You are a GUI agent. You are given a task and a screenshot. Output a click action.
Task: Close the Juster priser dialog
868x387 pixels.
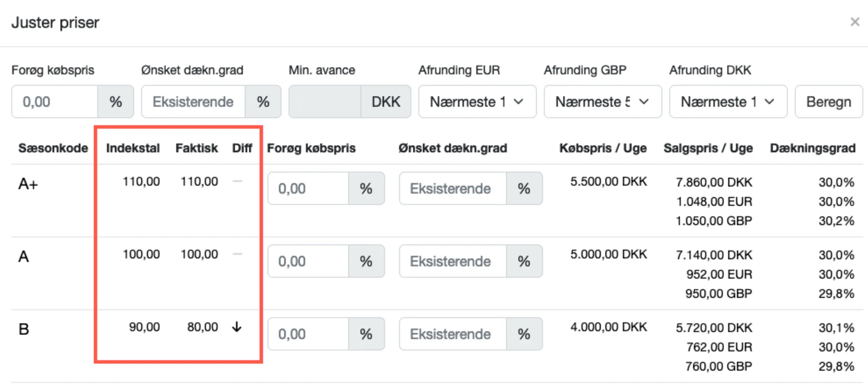coord(855,22)
